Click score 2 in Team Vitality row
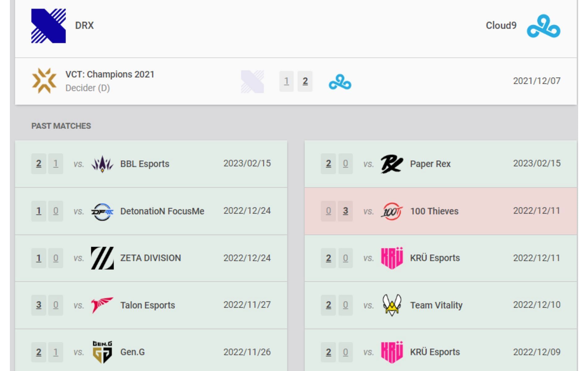Image resolution: width=588 pixels, height=371 pixels. click(x=328, y=305)
